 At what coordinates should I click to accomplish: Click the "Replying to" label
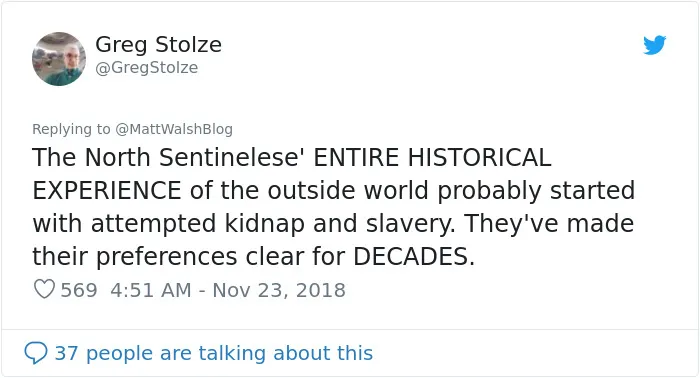coord(71,129)
